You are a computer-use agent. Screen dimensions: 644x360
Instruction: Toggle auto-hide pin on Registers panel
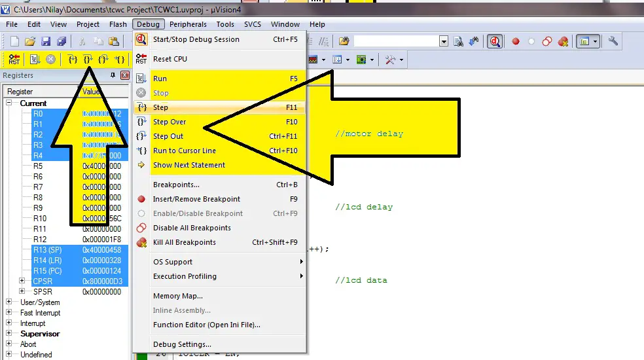point(113,75)
